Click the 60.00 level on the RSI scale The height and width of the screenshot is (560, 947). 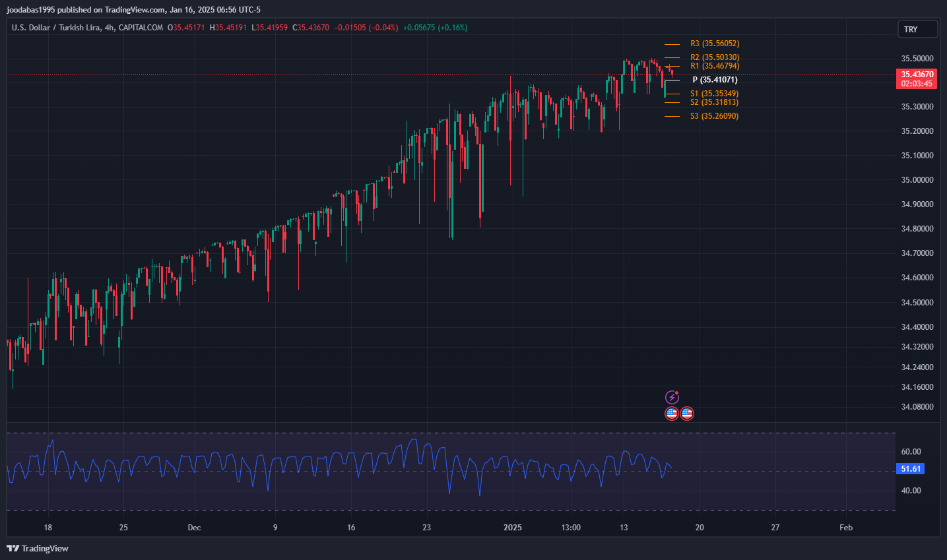(x=911, y=452)
